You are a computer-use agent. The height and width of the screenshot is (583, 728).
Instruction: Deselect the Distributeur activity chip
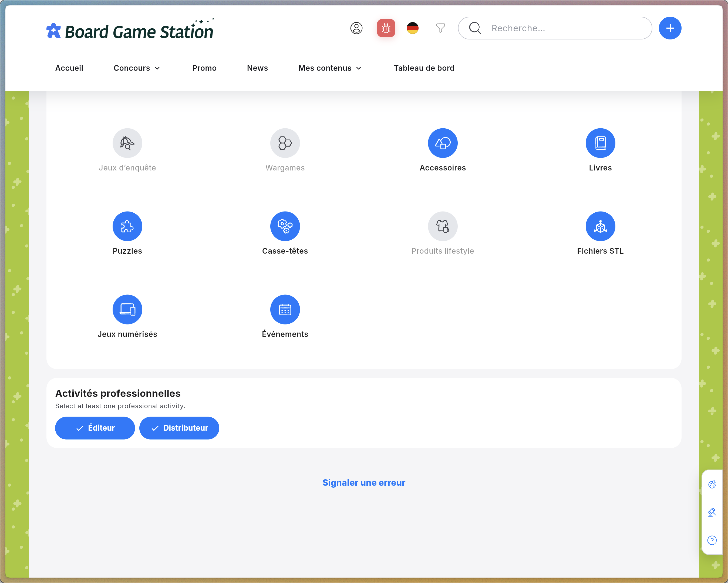(179, 428)
